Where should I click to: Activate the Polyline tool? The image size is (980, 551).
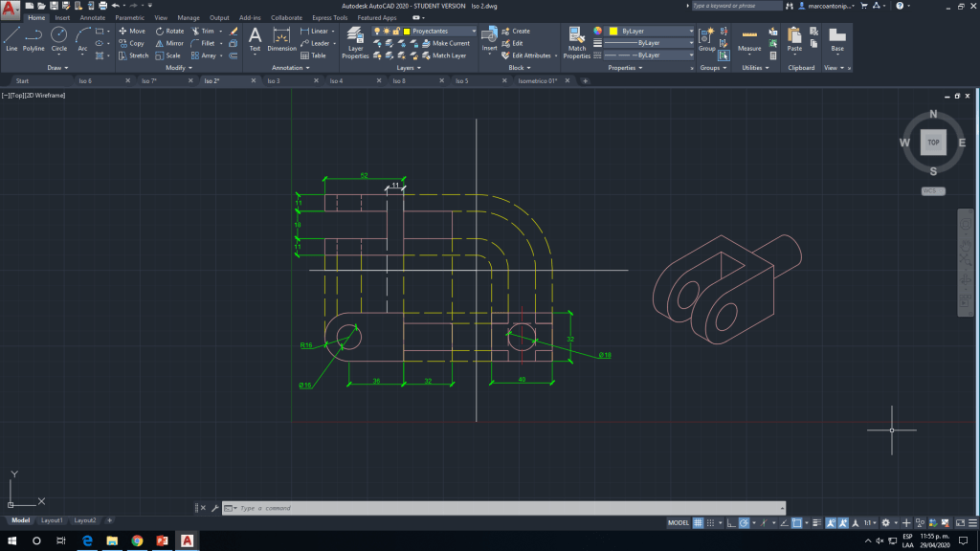coord(33,37)
